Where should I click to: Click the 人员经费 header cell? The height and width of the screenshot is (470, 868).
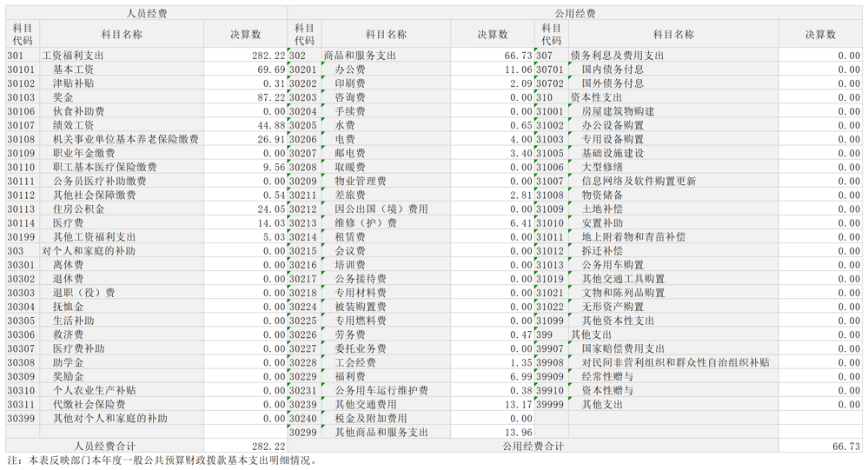(x=146, y=14)
